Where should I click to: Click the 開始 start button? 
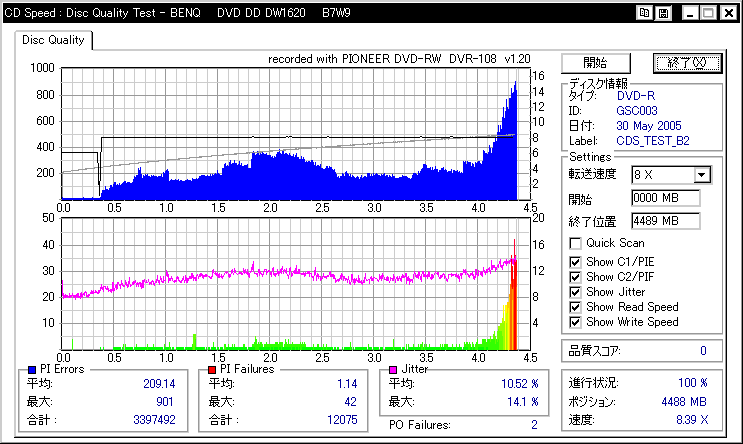[x=596, y=63]
